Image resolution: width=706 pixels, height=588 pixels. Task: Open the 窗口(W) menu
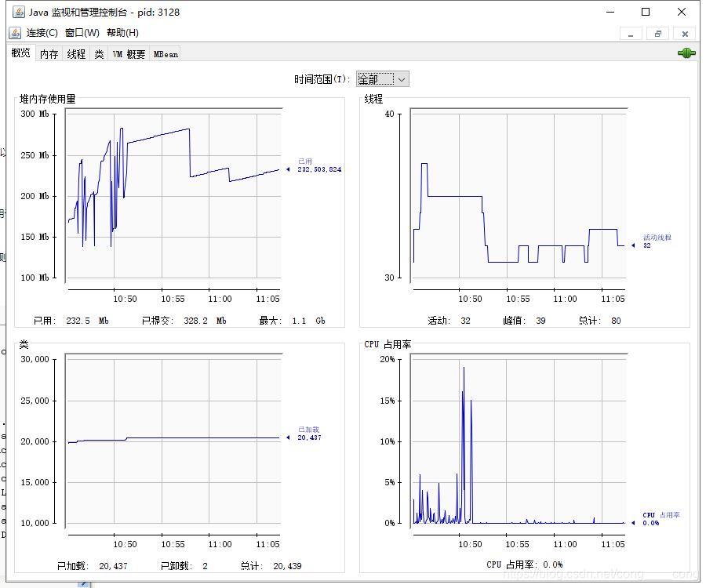tap(82, 33)
